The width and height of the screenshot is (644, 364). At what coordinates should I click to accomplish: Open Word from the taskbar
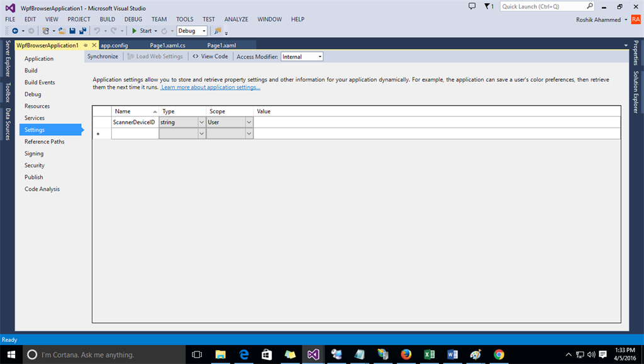[453, 355]
